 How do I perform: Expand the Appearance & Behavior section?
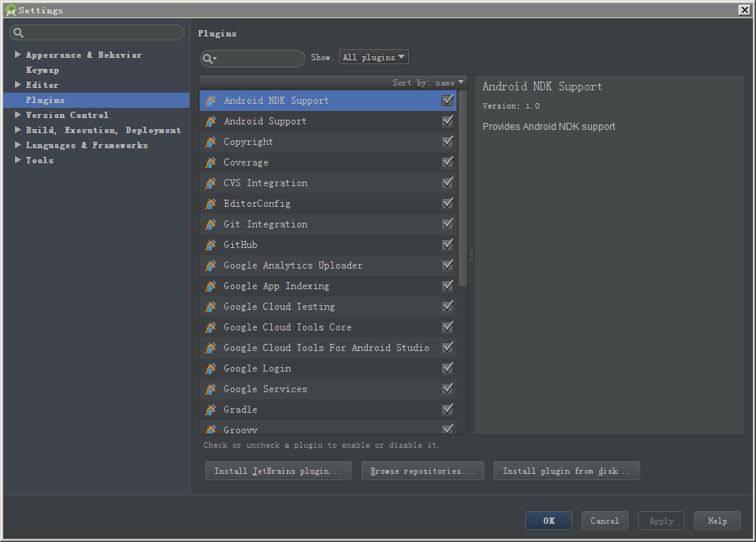point(18,55)
